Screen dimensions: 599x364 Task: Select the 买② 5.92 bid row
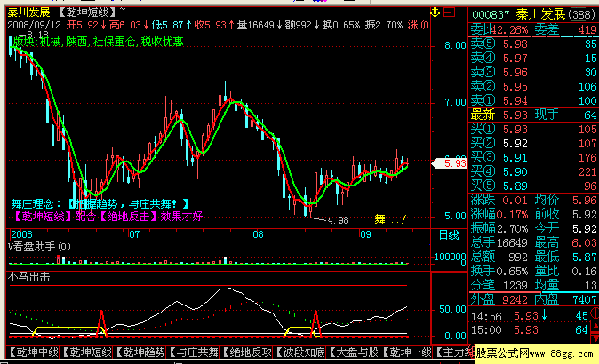533,143
